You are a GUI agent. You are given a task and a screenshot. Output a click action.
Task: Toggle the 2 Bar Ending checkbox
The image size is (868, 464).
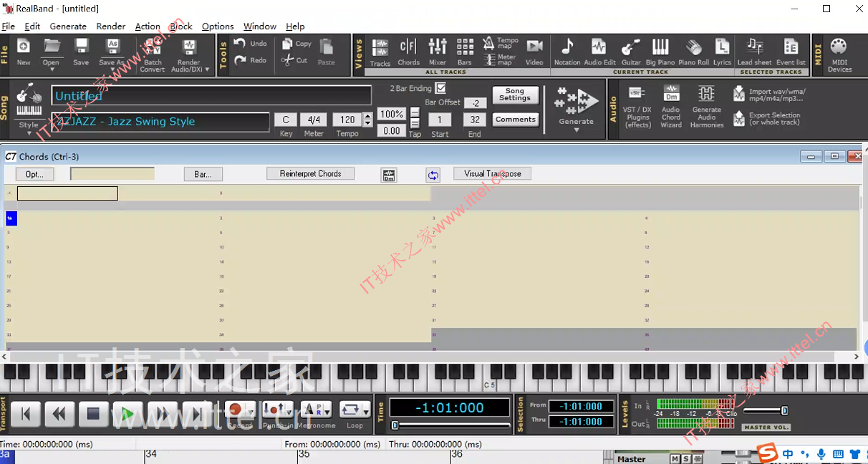(x=440, y=88)
